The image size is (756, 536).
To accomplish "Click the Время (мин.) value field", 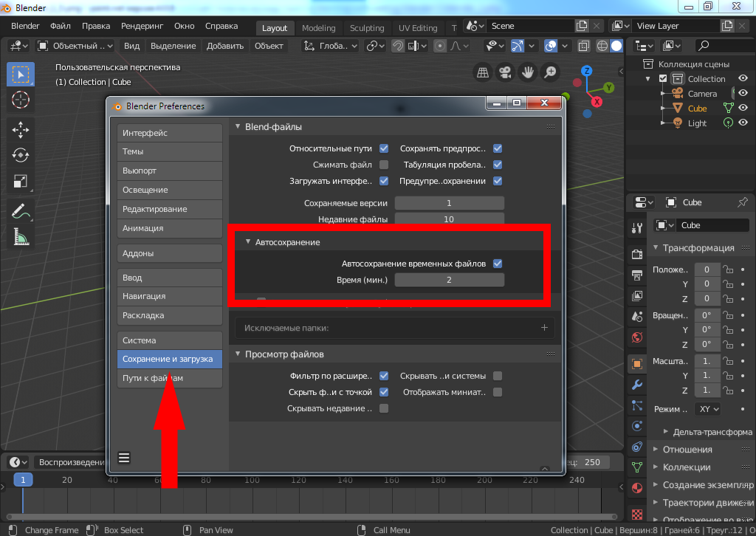I will (x=449, y=280).
